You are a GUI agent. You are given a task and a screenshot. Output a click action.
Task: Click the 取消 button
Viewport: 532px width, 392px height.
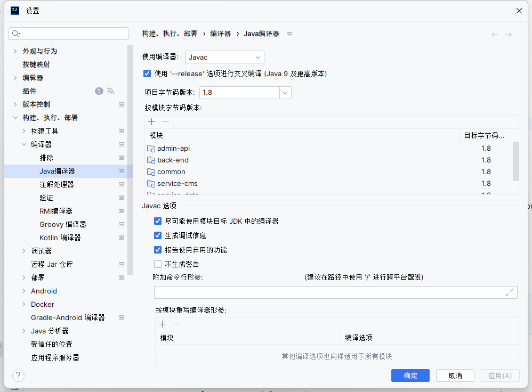pos(455,375)
